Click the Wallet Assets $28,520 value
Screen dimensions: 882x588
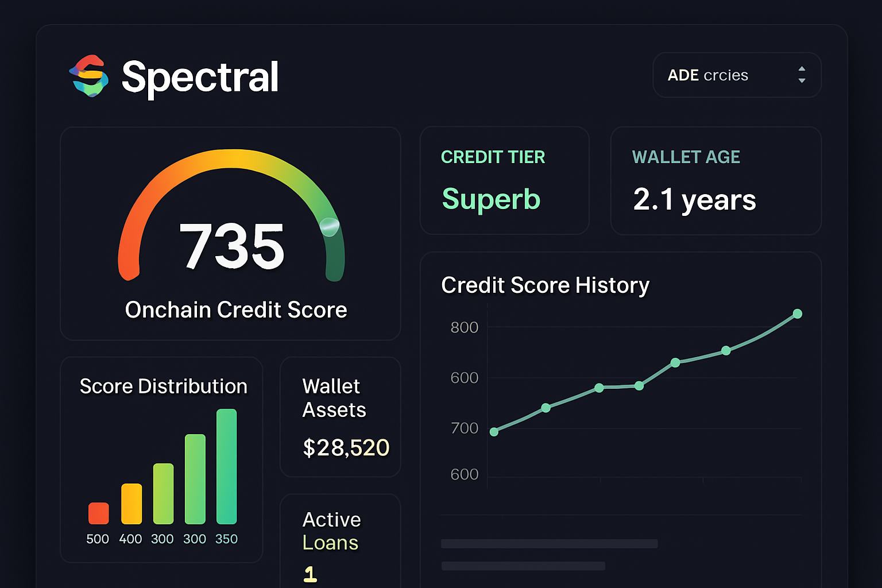[x=346, y=447]
